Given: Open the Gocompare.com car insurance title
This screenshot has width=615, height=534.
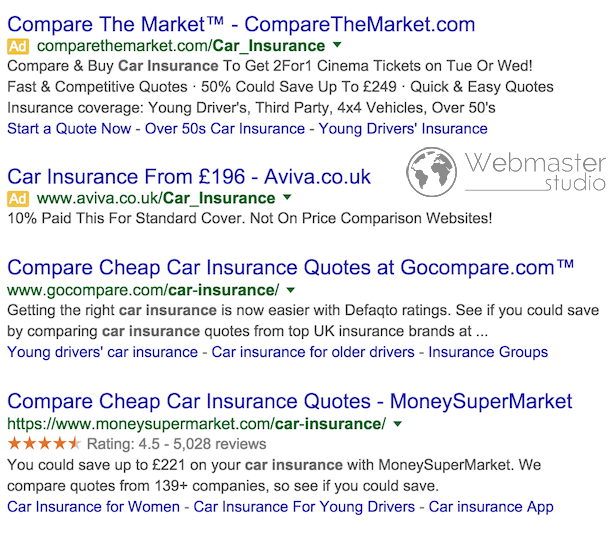Looking at the screenshot, I should click(x=291, y=268).
